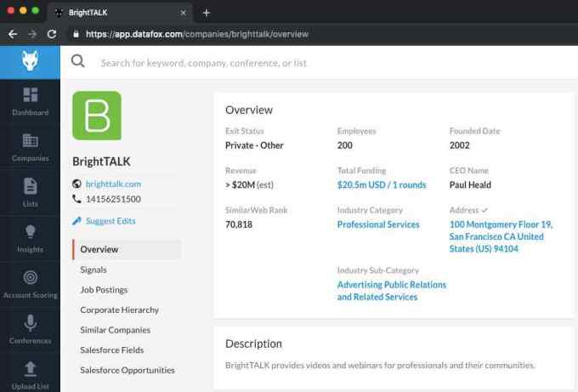578x392 pixels.
Task: Open Lists from the sidebar
Action: [x=30, y=187]
